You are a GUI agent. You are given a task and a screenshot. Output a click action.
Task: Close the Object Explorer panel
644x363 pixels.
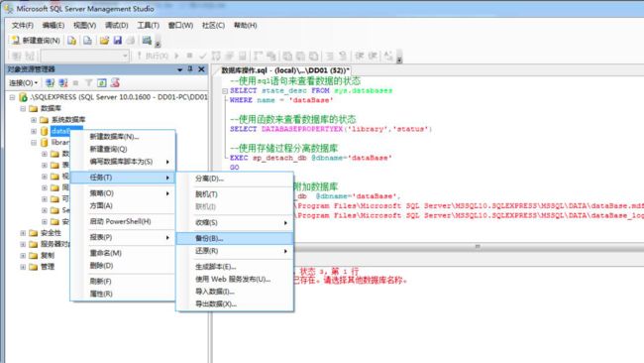pyautogui.click(x=201, y=69)
